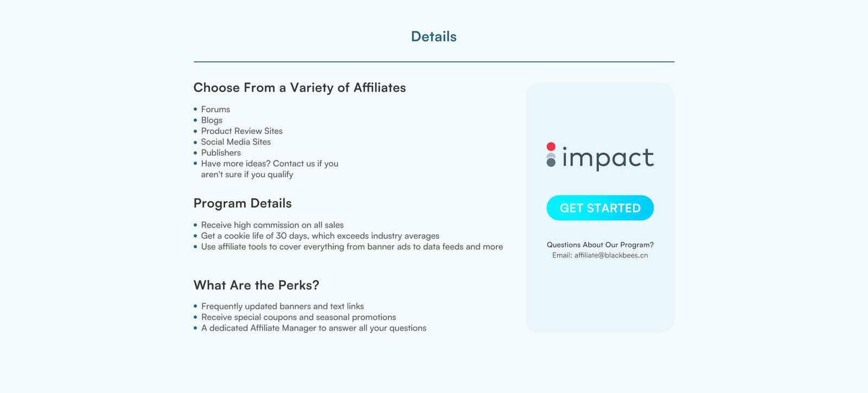Click the Blogs list item
The height and width of the screenshot is (393, 868).
[x=212, y=120]
